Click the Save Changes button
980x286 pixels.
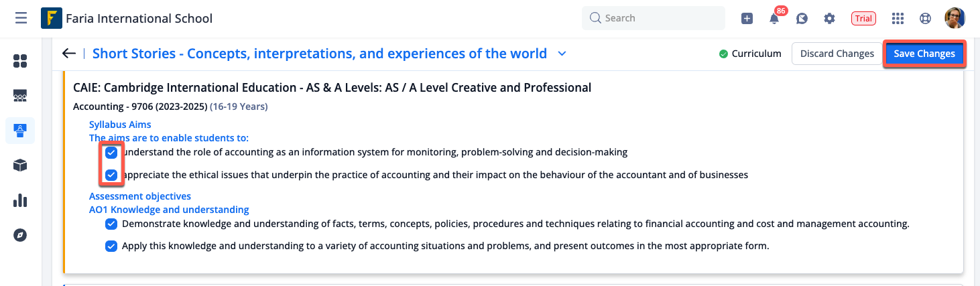pyautogui.click(x=924, y=54)
